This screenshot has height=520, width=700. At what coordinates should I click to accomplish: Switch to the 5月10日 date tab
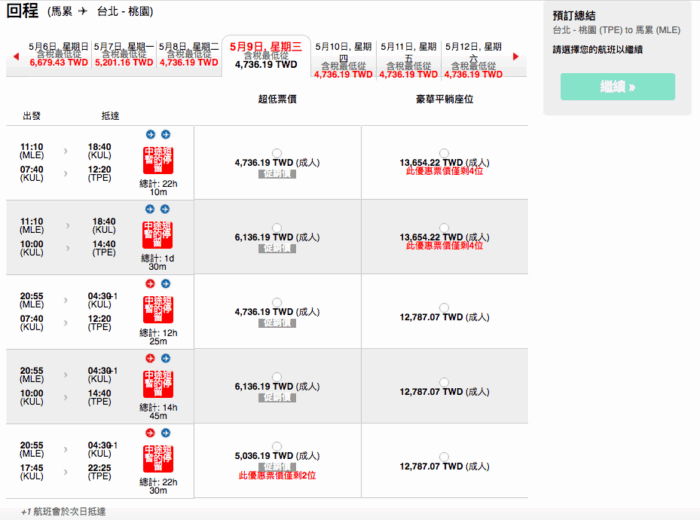point(343,58)
